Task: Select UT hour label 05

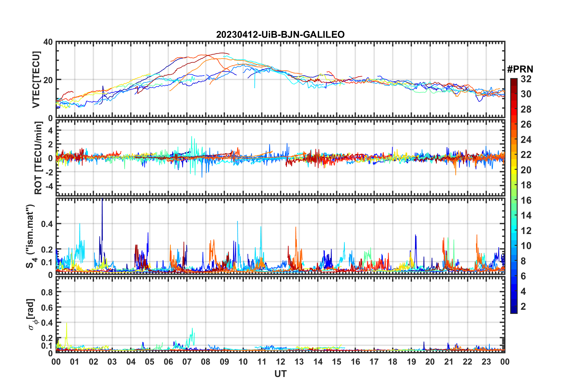Action: coord(150,362)
